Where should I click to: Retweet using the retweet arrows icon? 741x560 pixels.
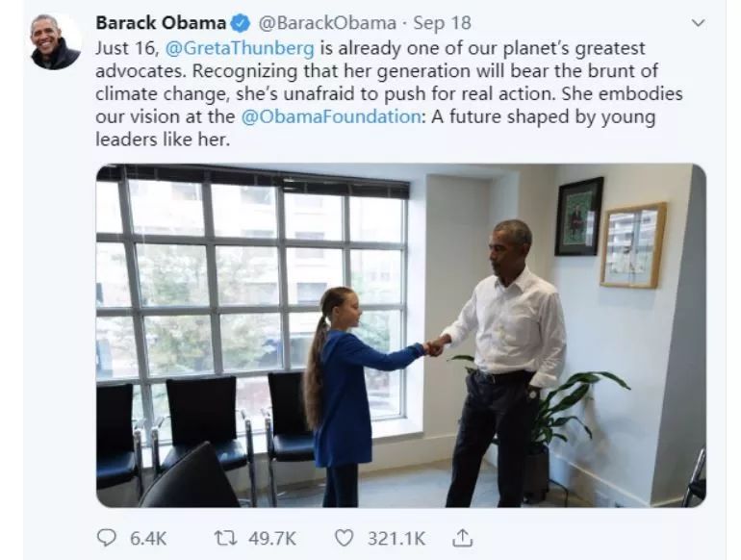point(225,538)
